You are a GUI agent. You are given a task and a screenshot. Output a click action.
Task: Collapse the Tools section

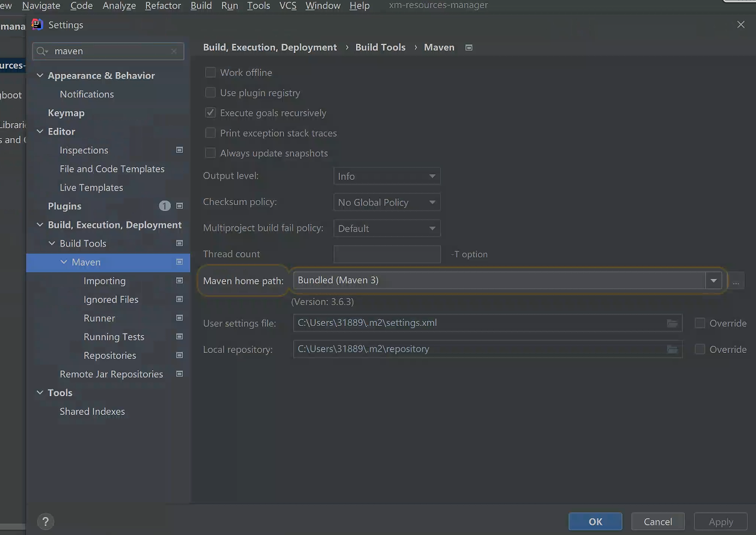coord(40,392)
